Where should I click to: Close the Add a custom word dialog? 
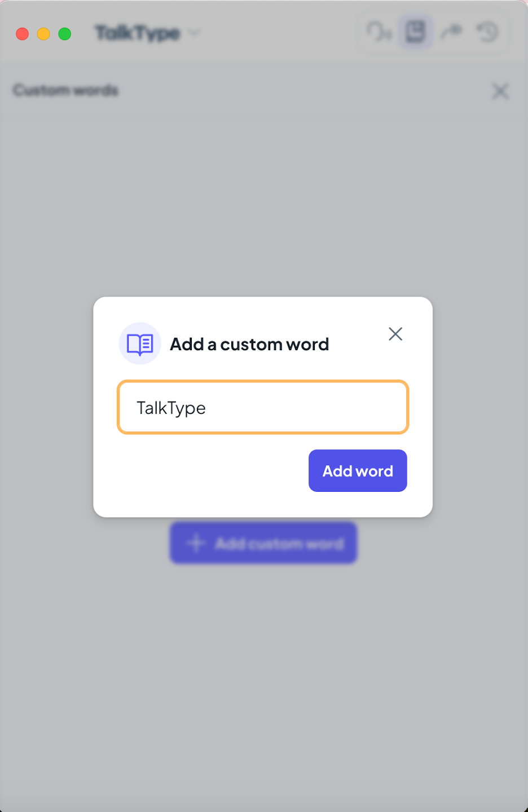(395, 334)
